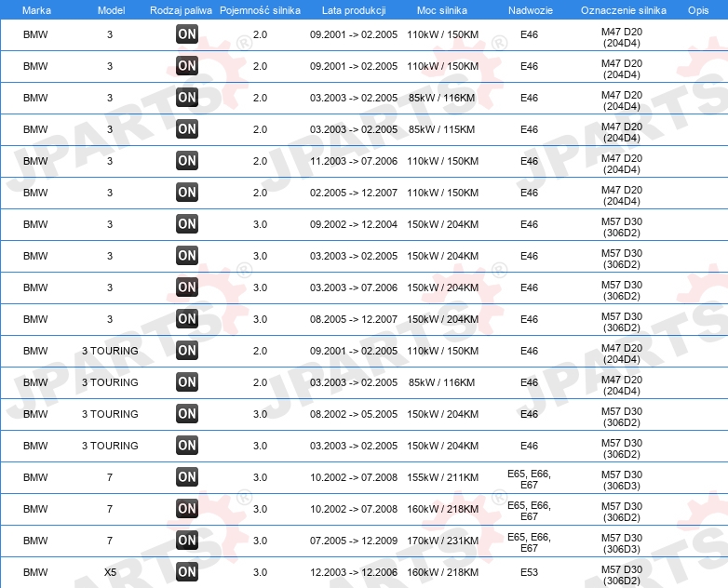Select the '03.2003 -> 07.2006' date cell
Viewport: 728px width, 588px height.
coord(354,287)
